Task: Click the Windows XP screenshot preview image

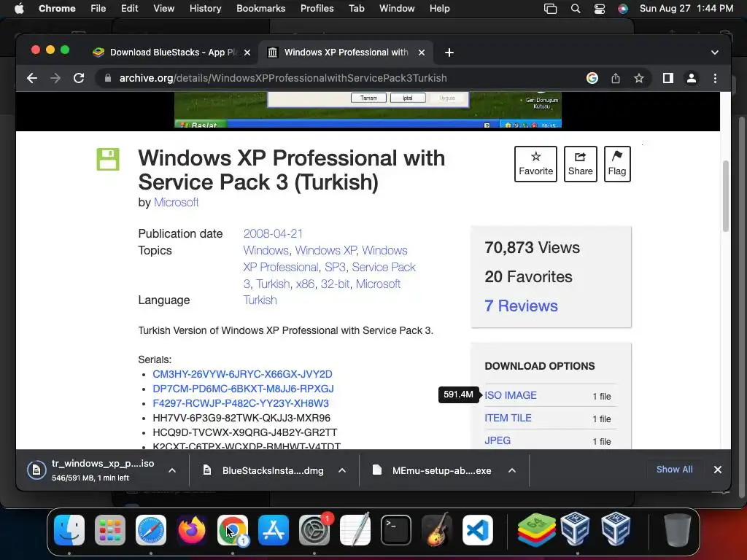Action: (x=368, y=110)
